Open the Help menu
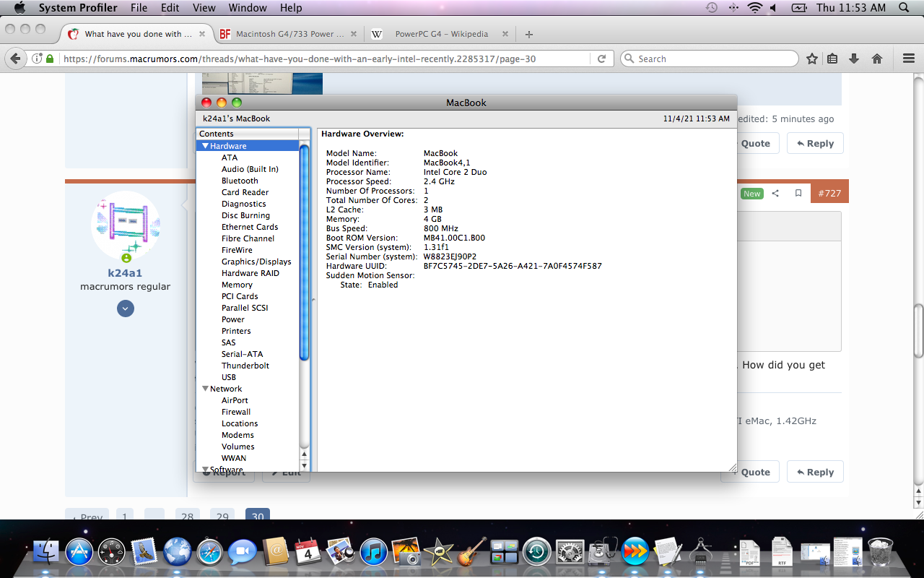 (x=291, y=8)
